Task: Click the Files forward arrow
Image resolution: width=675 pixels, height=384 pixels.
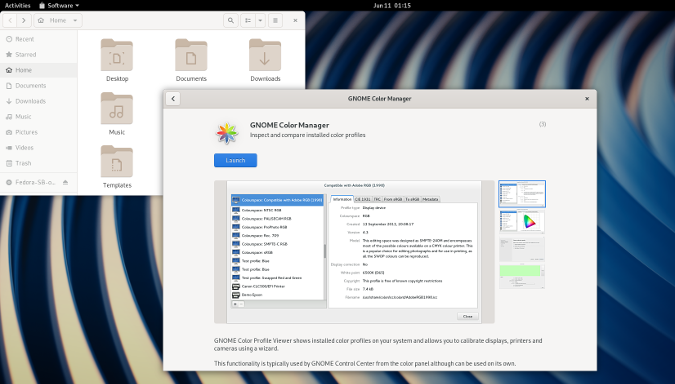Action: (x=24, y=20)
